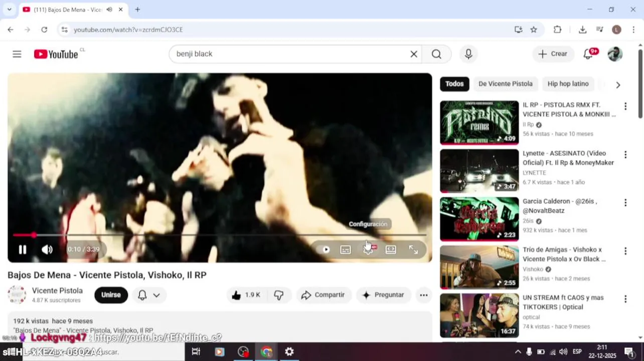Open Chrome downloads icon
The image size is (644, 361).
click(582, 30)
